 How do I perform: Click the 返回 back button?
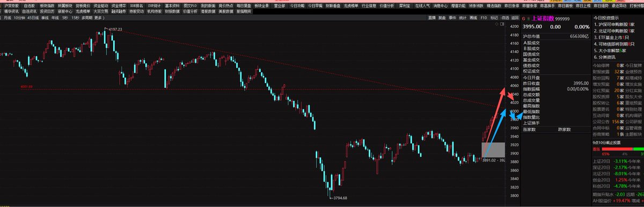[x=514, y=18]
